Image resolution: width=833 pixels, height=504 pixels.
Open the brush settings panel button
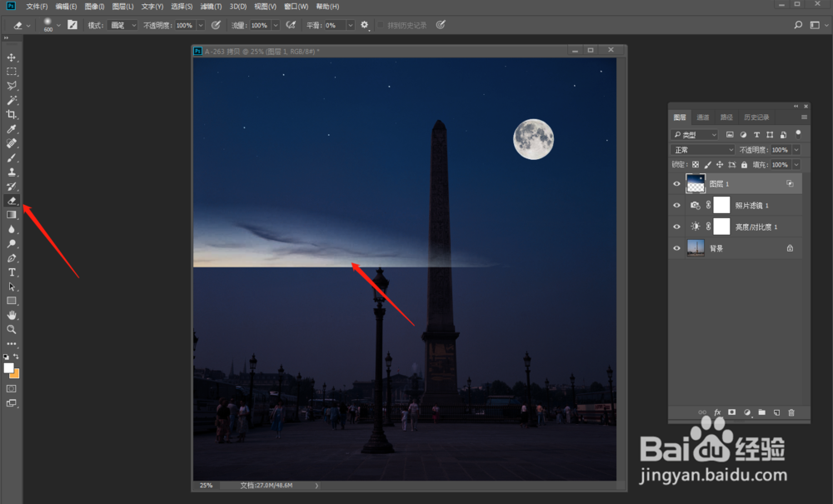72,25
